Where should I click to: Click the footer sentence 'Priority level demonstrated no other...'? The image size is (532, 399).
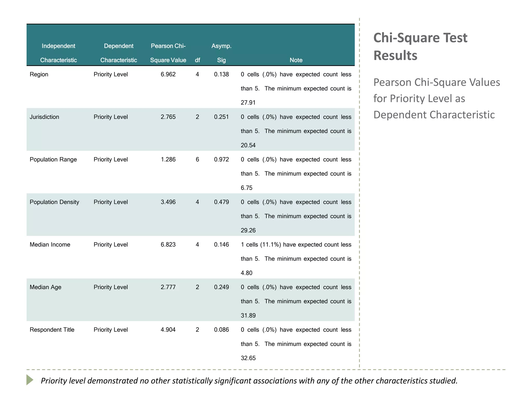[249, 381]
